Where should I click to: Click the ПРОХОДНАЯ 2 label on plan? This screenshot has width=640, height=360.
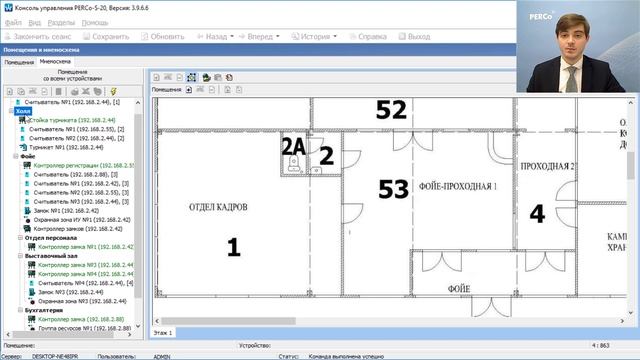[547, 166]
